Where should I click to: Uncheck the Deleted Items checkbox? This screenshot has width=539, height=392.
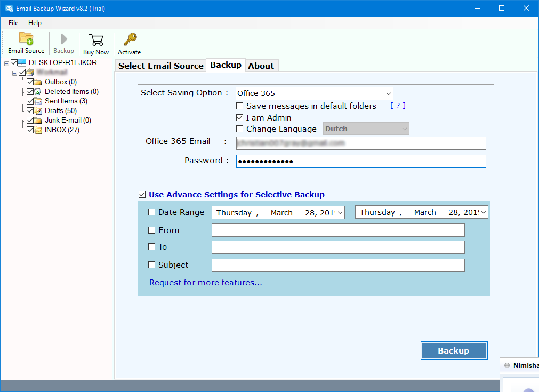pyautogui.click(x=30, y=92)
